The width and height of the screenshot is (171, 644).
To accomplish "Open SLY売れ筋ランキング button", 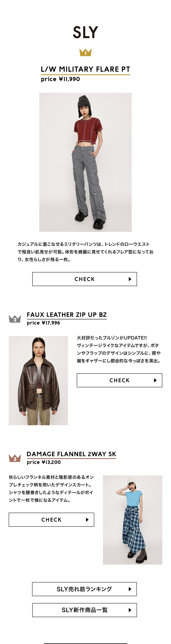I will [x=84, y=589].
